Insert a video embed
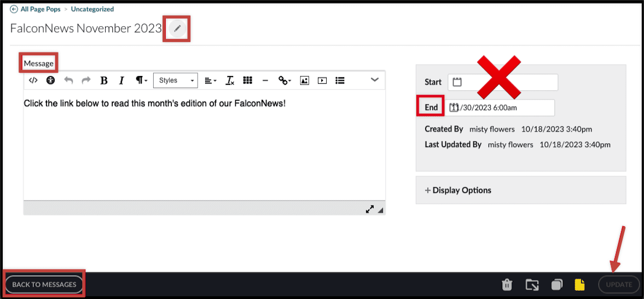644x299 pixels. pos(322,80)
